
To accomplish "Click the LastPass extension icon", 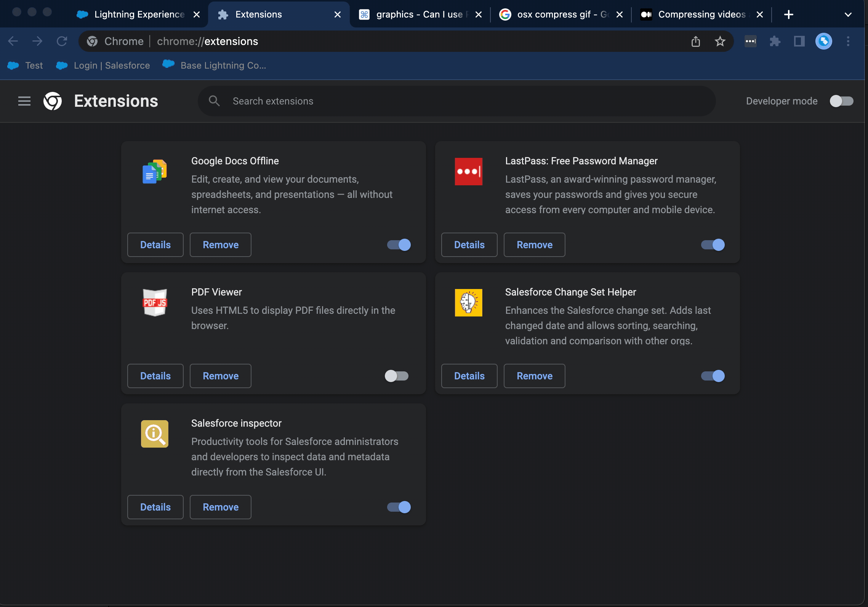I will (469, 172).
